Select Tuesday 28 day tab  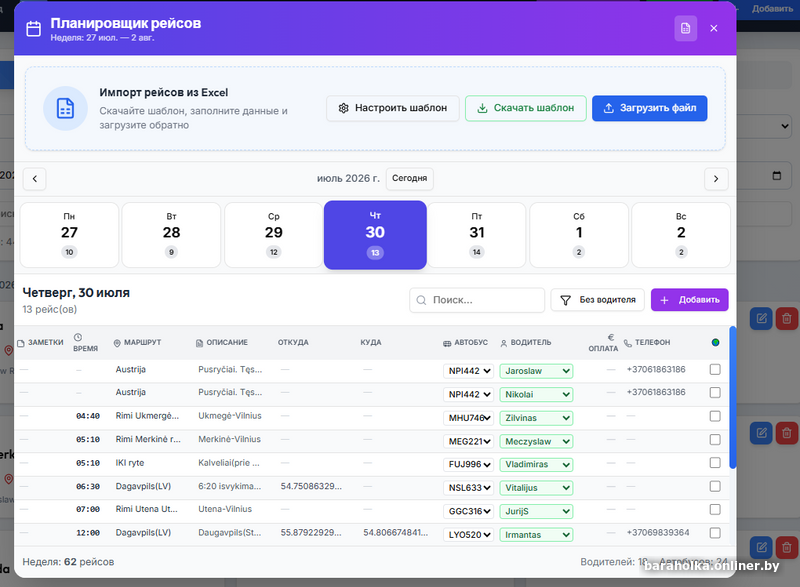point(171,235)
